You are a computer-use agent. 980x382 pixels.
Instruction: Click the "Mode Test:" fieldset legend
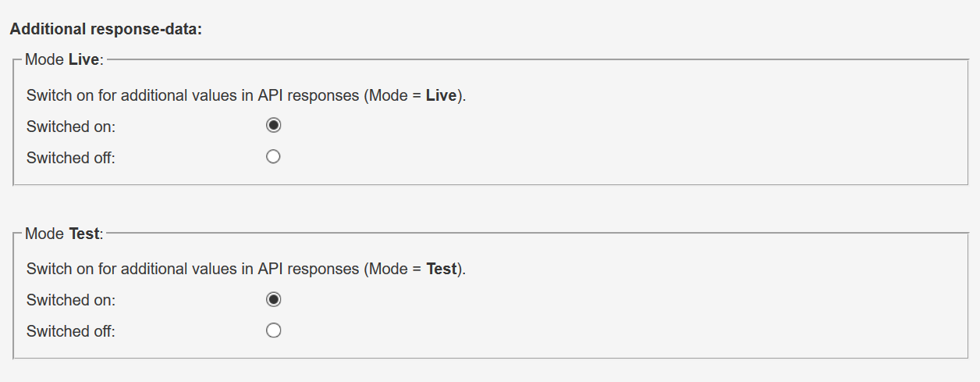(64, 234)
